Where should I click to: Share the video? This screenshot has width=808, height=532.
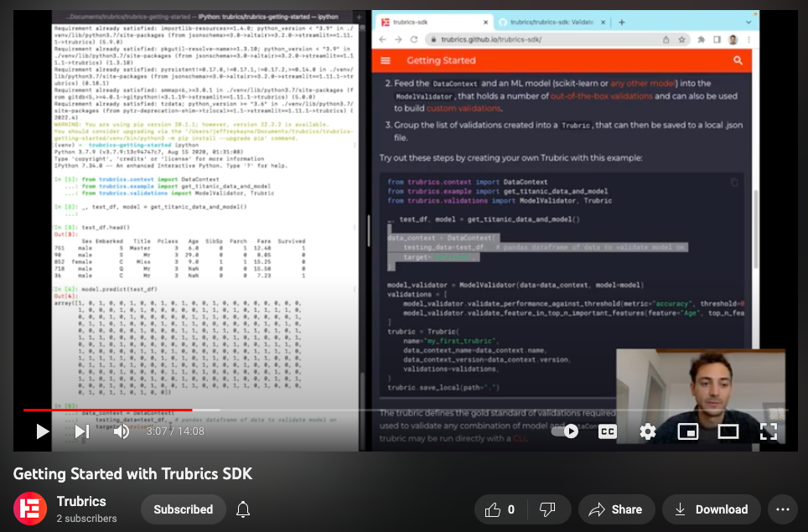[616, 509]
